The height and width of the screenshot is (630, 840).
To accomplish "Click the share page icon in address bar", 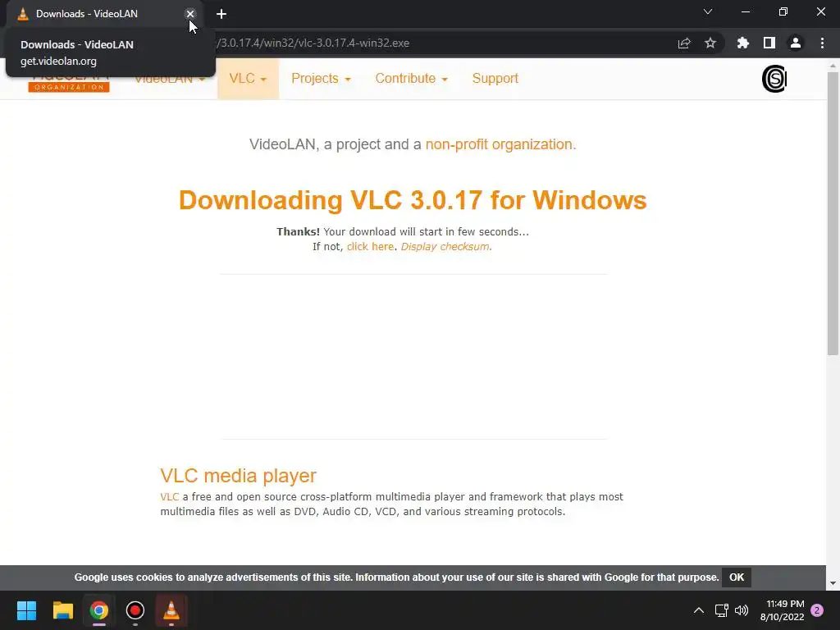I will point(684,43).
